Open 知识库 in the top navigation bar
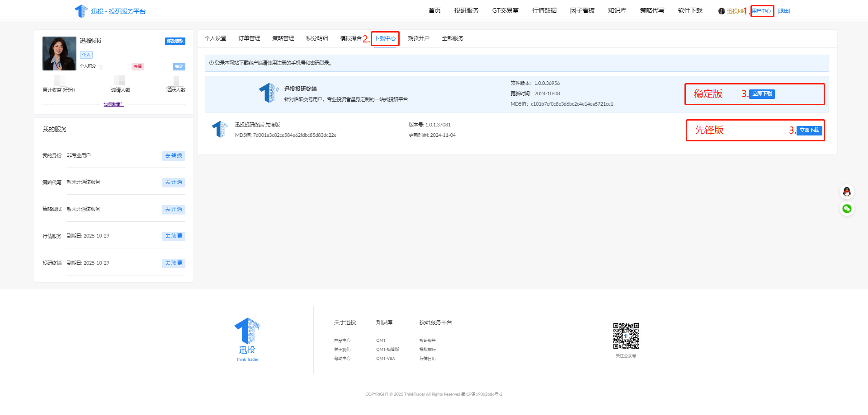Image resolution: width=868 pixels, height=415 pixels. coord(617,10)
